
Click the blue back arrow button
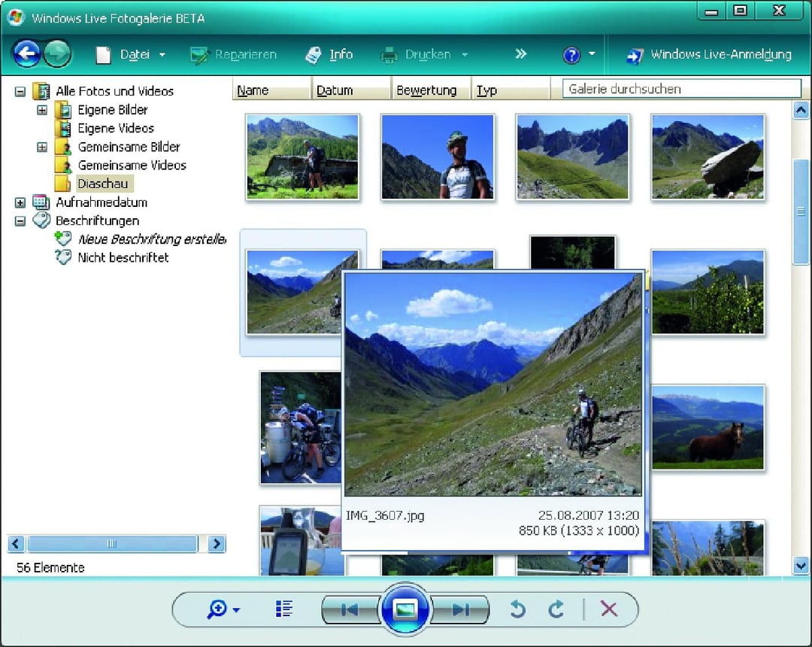pos(28,54)
